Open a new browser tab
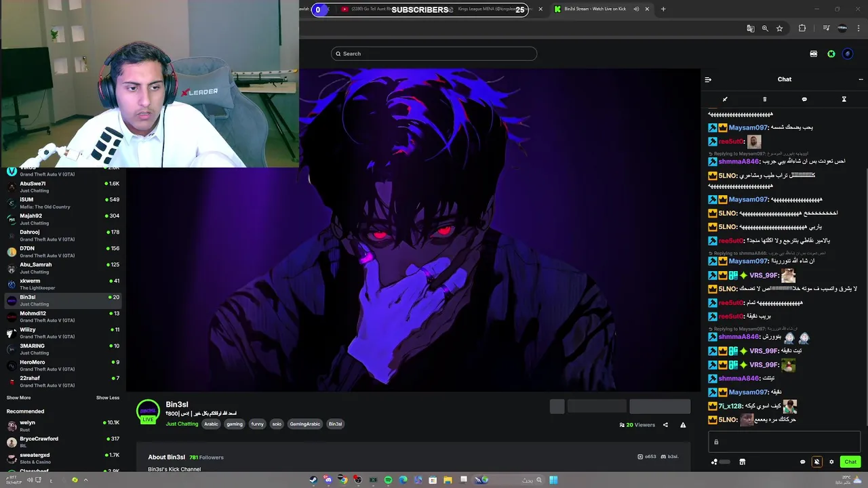The height and width of the screenshot is (488, 868). (x=663, y=9)
